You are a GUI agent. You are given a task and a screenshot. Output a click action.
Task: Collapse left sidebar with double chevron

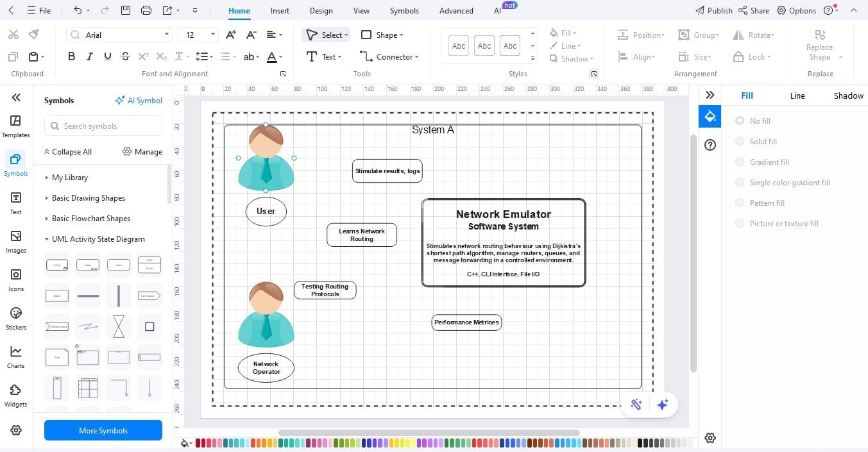16,97
